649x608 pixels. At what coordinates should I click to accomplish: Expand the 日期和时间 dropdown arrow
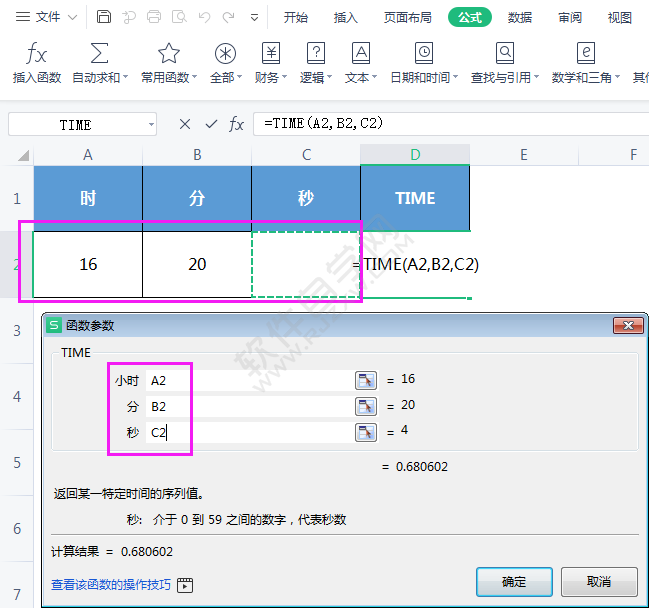click(455, 77)
